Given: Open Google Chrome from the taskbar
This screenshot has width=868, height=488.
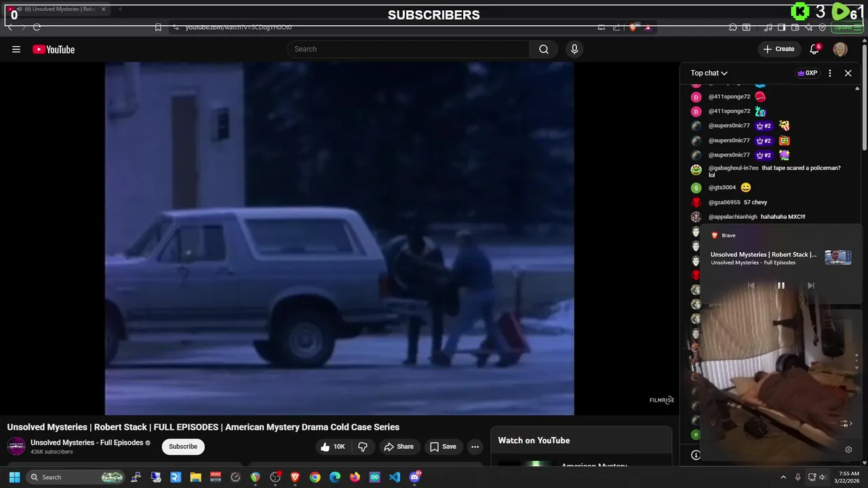Looking at the screenshot, I should point(315,477).
